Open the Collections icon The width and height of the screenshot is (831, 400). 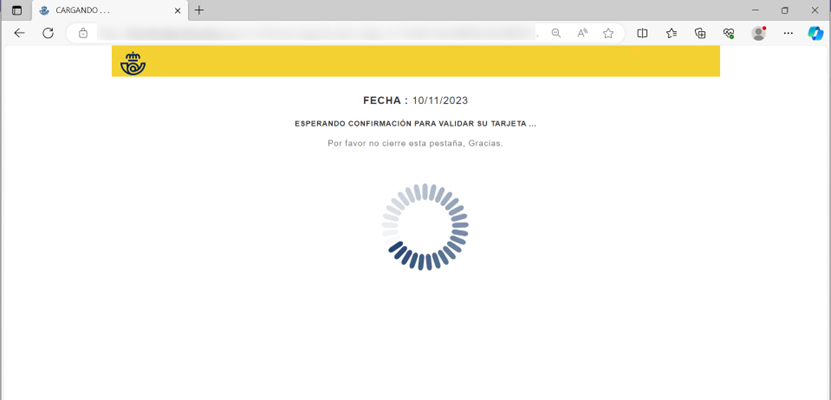coord(700,33)
